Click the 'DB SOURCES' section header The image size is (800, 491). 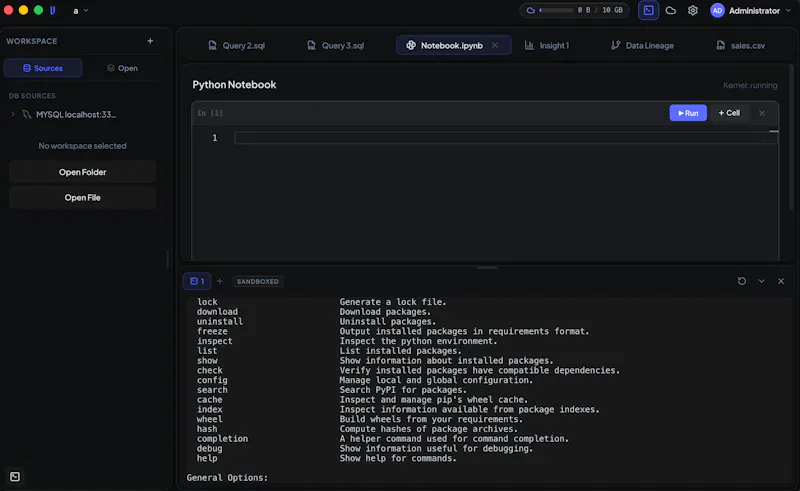pos(32,95)
